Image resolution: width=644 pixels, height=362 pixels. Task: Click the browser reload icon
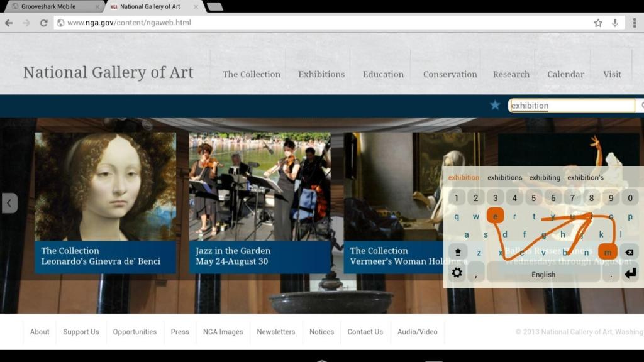43,23
